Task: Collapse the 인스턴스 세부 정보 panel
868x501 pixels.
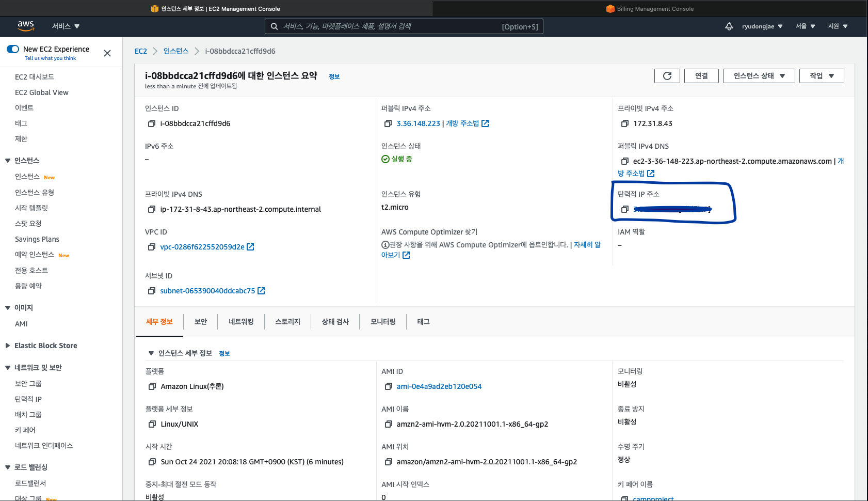Action: [x=151, y=353]
